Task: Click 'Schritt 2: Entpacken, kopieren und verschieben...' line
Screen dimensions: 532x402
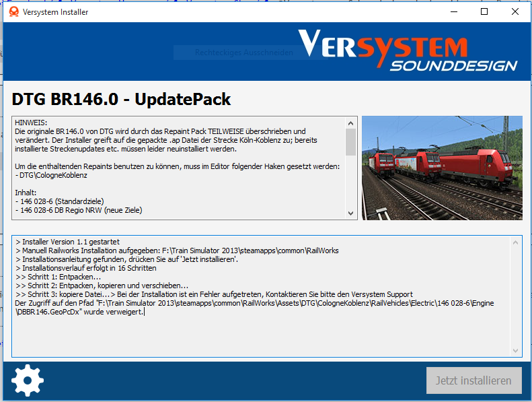Action: (102, 286)
